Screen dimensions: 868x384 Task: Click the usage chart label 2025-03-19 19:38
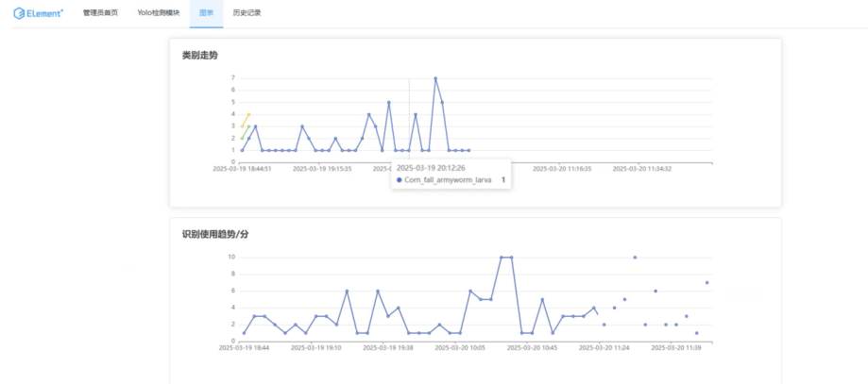coord(388,348)
